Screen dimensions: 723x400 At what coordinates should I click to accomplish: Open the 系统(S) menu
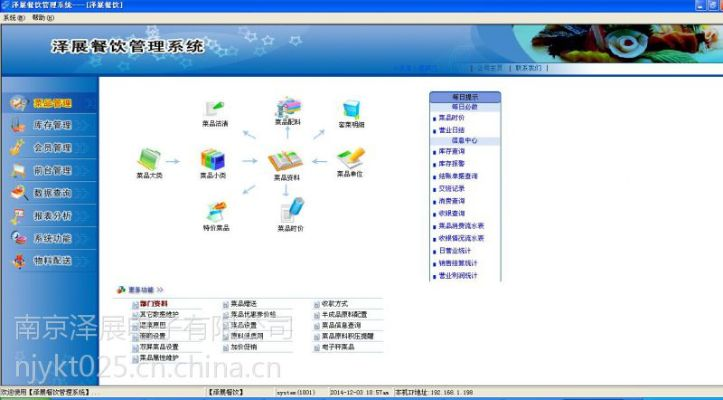click(14, 18)
